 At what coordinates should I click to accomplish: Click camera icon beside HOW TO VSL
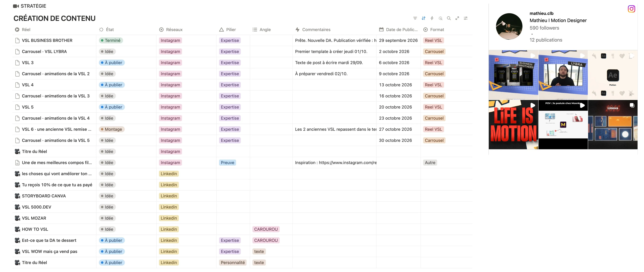17,229
